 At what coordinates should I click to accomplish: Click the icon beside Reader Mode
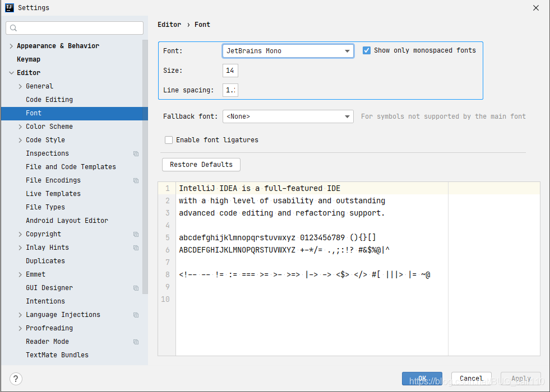[x=135, y=341]
